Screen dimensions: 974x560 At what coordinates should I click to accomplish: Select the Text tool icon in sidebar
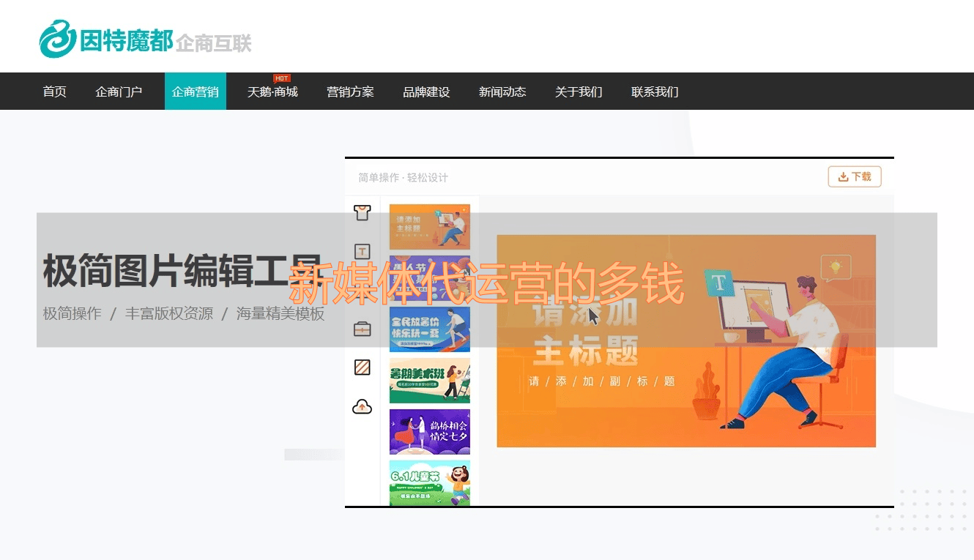pos(362,252)
